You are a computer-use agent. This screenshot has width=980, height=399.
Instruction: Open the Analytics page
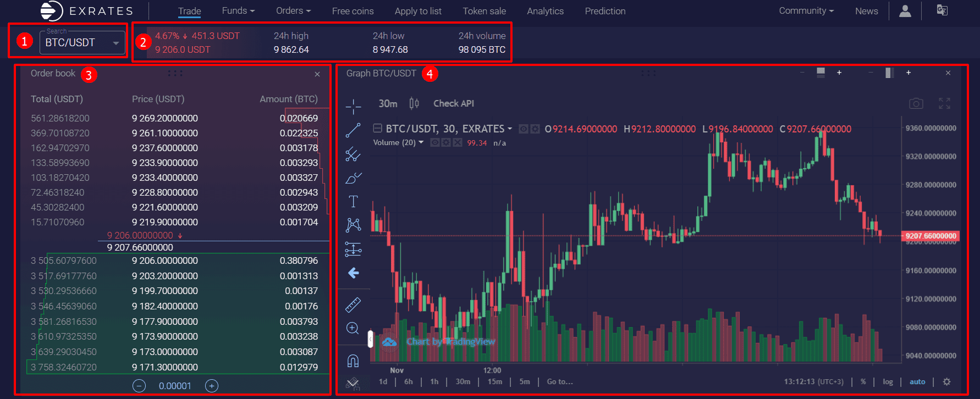point(545,11)
